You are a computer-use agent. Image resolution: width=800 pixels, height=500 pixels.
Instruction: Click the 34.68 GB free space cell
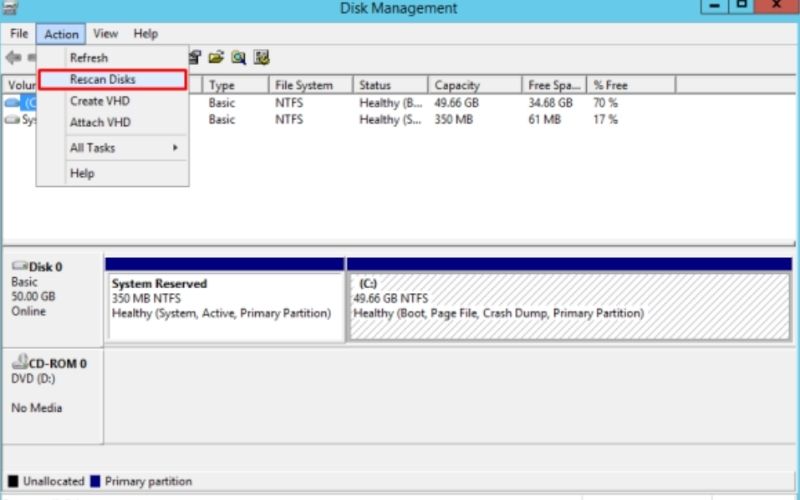point(551,103)
